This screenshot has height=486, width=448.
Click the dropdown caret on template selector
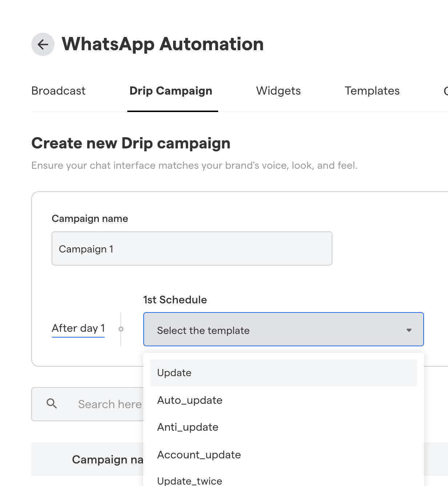point(409,330)
